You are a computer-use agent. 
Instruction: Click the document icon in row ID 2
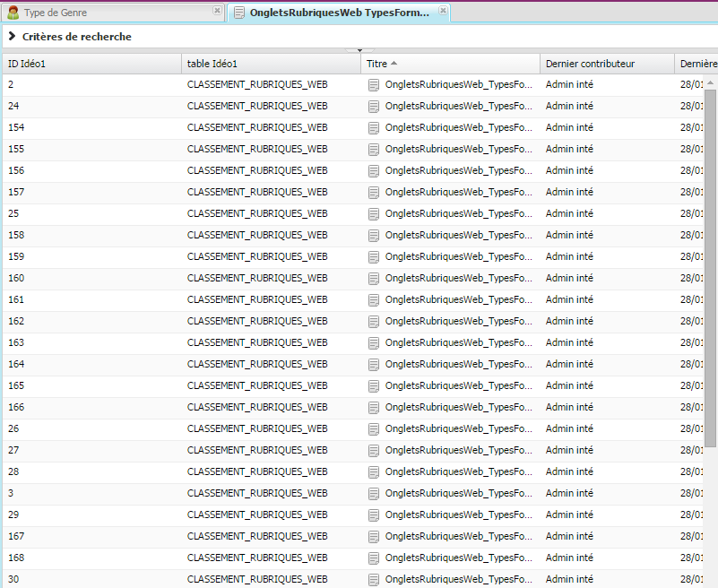[374, 85]
